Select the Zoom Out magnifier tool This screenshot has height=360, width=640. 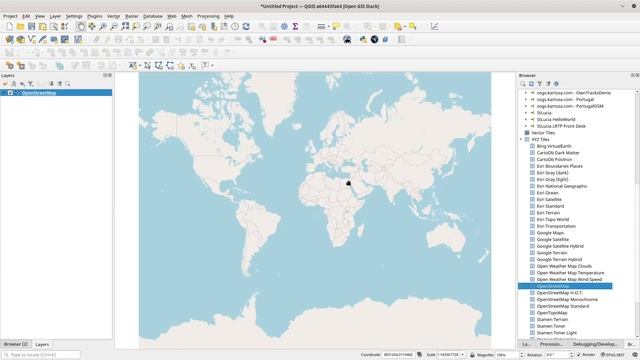coord(114,27)
